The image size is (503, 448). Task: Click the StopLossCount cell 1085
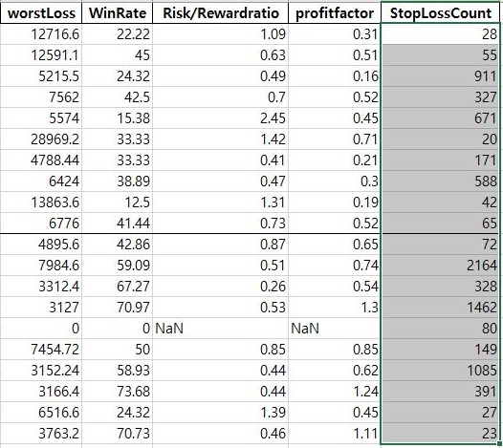(441, 371)
